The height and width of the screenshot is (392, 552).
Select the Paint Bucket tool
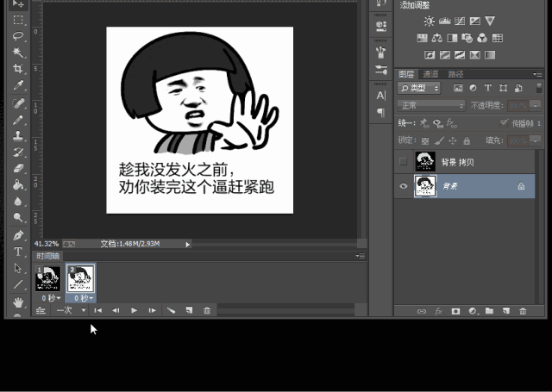pyautogui.click(x=18, y=184)
